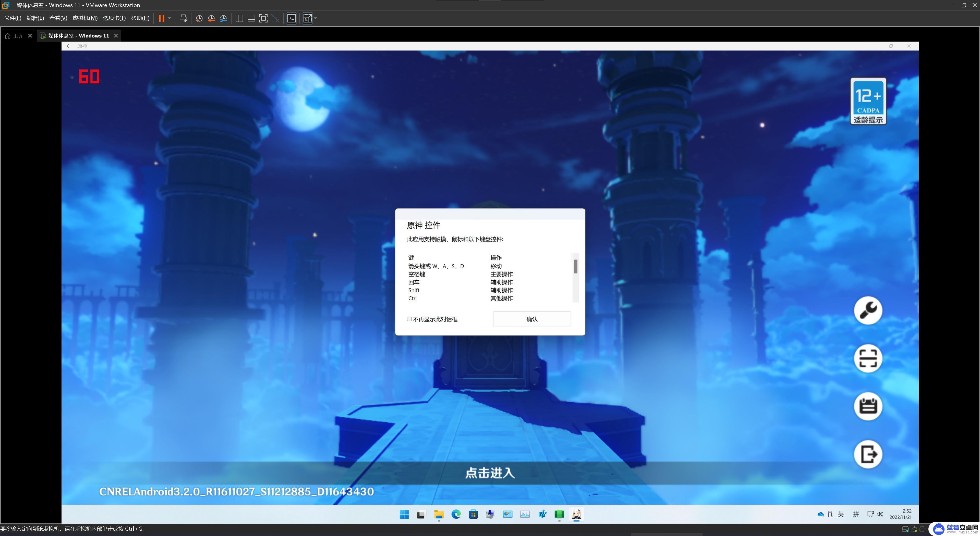The width and height of the screenshot is (980, 536).
Task: Select the Shift row in controls list
Action: [x=489, y=290]
